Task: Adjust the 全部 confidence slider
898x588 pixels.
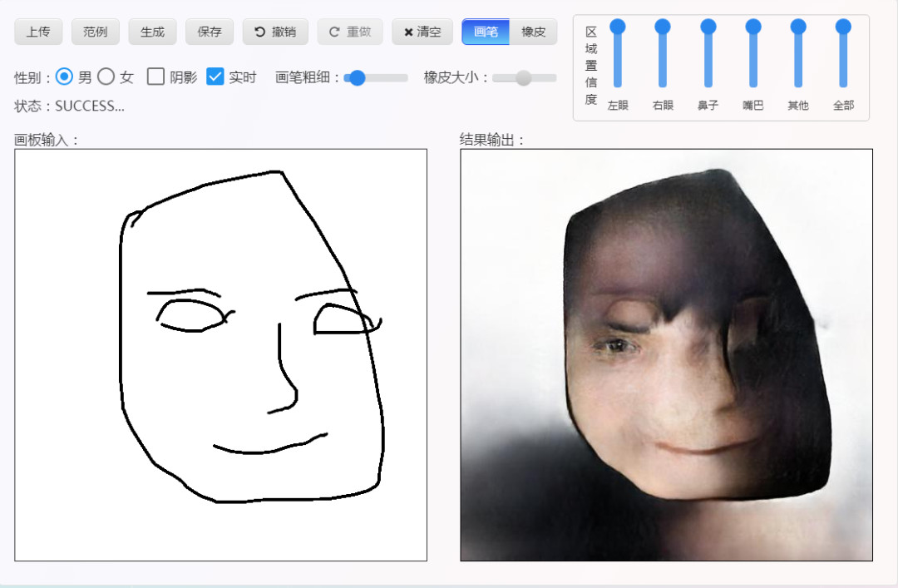Action: 843,27
